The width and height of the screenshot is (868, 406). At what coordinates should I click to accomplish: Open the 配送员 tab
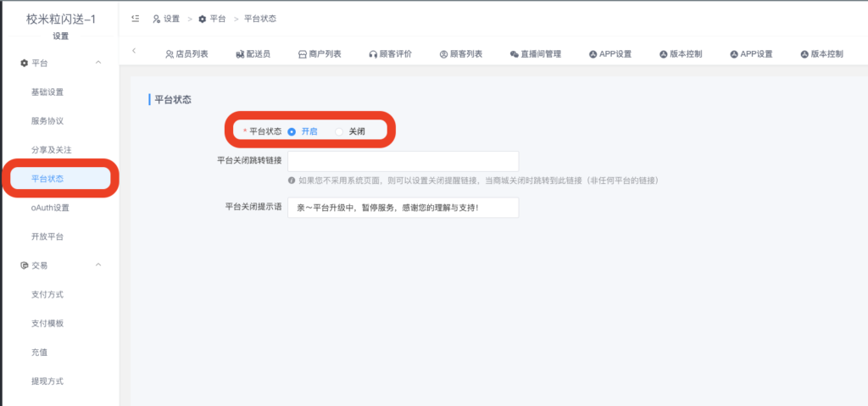(253, 54)
